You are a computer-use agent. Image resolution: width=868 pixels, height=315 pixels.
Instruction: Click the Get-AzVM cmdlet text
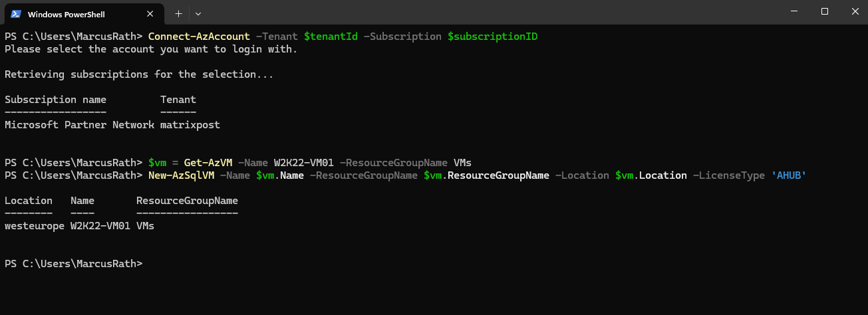(x=208, y=163)
